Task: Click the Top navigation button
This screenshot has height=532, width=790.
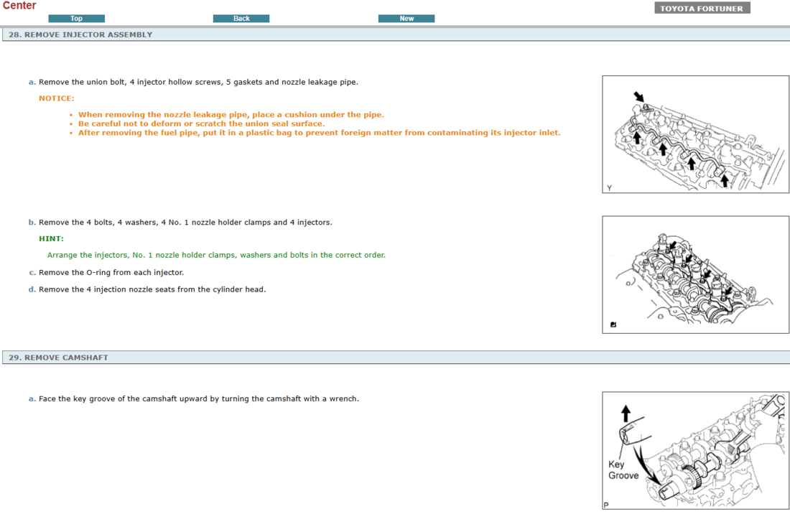Action: tap(76, 19)
